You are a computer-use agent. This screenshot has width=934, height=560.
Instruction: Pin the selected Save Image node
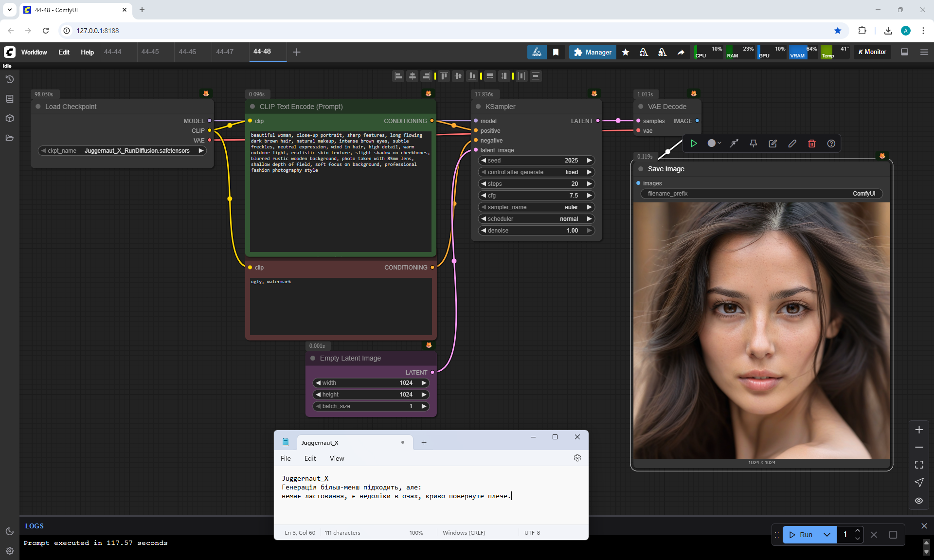click(x=753, y=144)
